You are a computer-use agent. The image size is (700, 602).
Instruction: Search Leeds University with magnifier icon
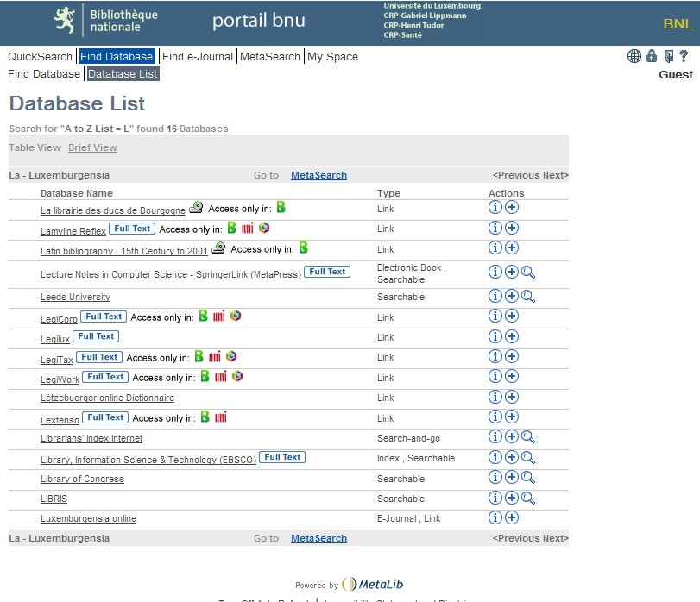coord(528,296)
